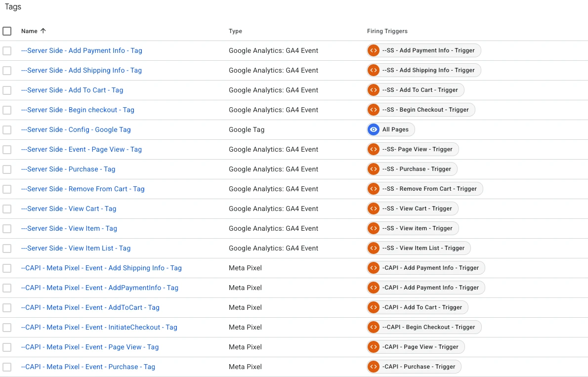Open CAPI Meta Pixel Page View tag
The height and width of the screenshot is (377, 588).
[90, 347]
